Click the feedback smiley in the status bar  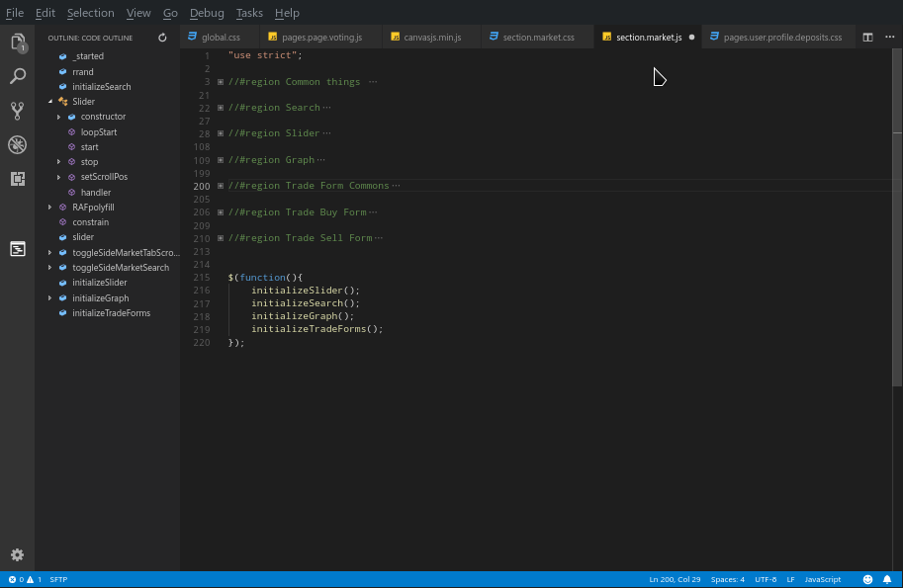point(867,579)
